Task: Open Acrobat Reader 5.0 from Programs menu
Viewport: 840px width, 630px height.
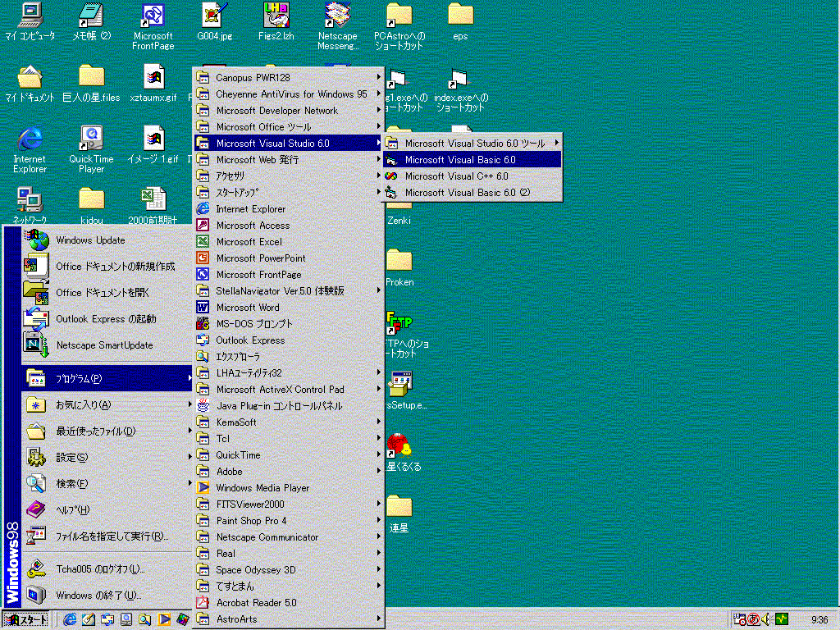Action: tap(290, 603)
